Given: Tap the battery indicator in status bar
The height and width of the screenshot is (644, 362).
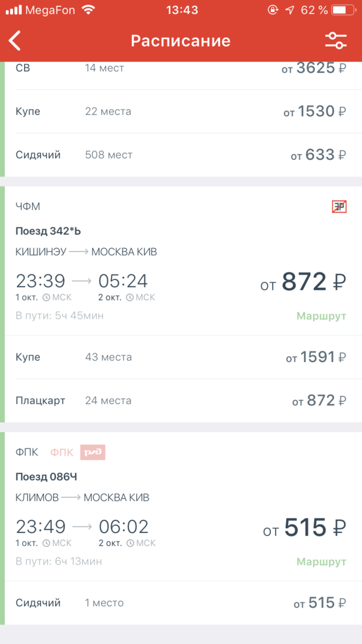Looking at the screenshot, I should pyautogui.click(x=342, y=10).
